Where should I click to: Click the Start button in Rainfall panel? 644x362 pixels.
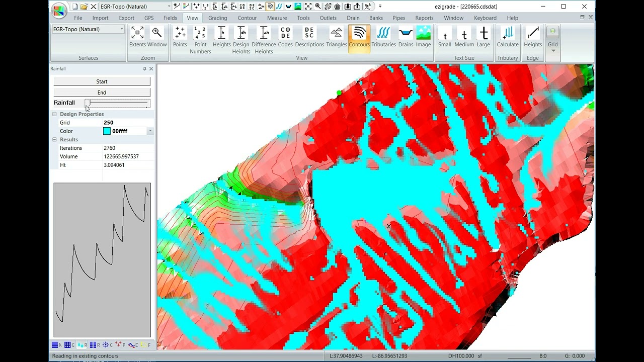coord(102,81)
